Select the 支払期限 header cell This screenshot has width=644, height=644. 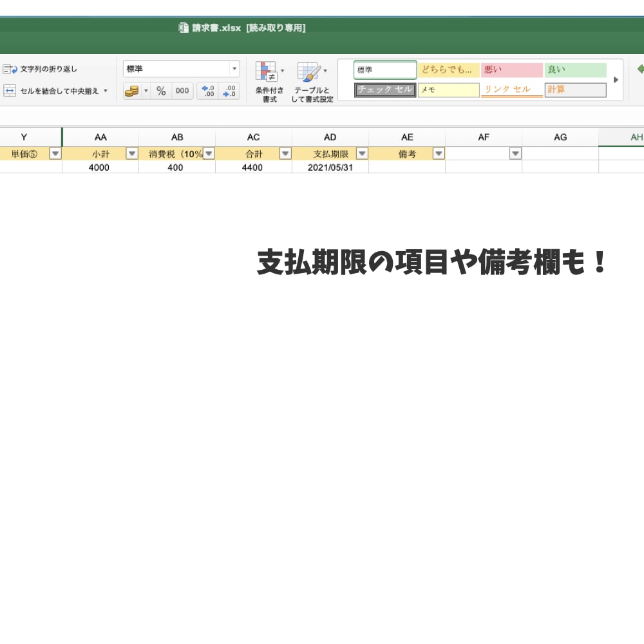(330, 154)
